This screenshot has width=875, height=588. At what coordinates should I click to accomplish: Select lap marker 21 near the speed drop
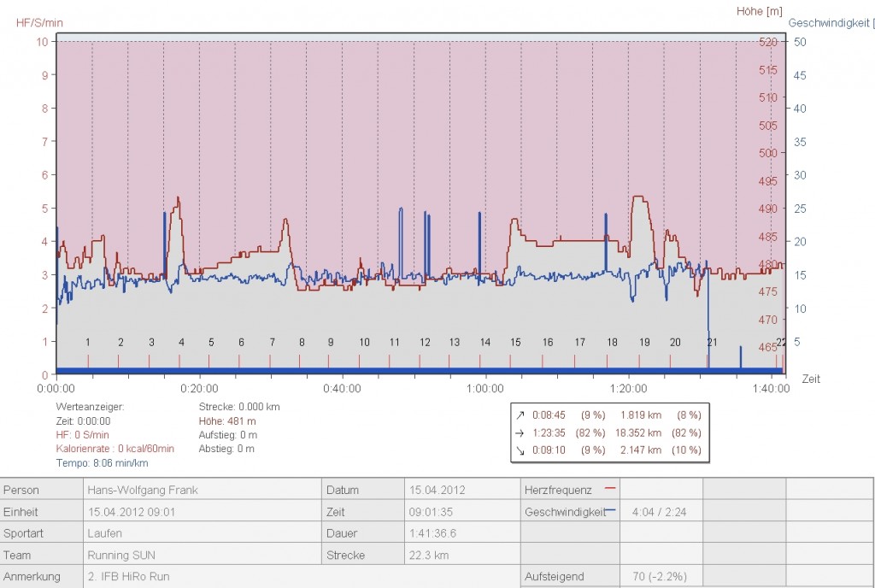712,343
